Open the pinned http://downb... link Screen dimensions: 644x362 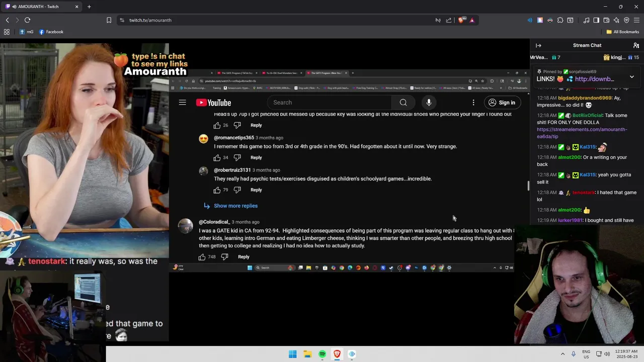[594, 79]
